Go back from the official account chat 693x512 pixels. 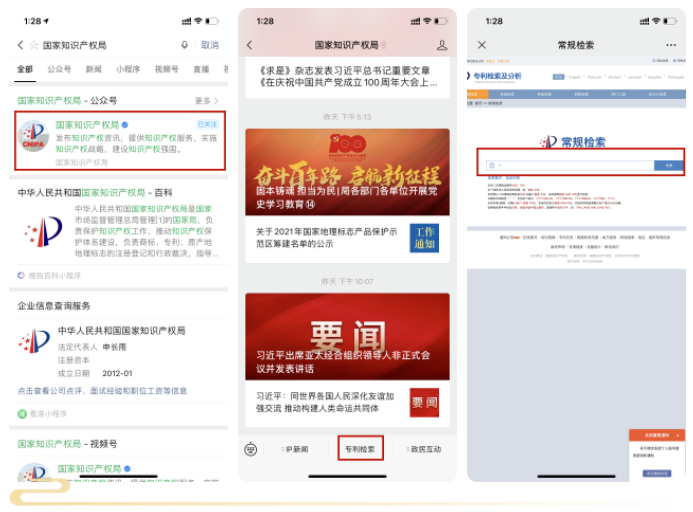(250, 45)
